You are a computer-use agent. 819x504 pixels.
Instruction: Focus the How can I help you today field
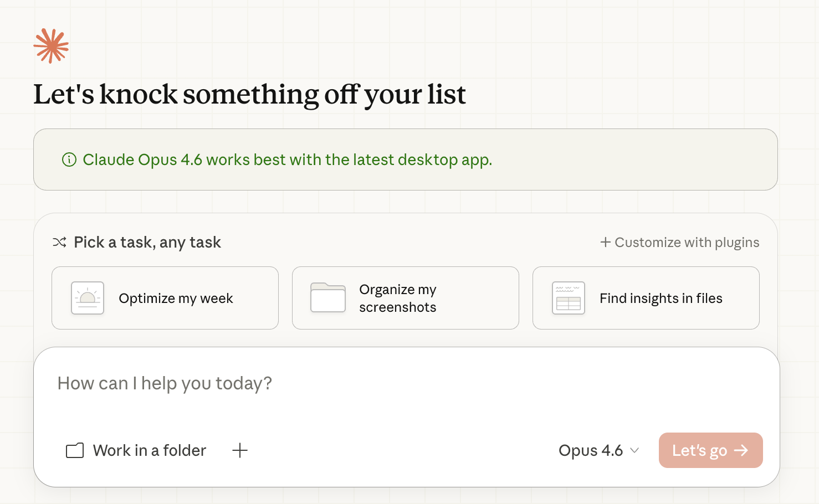(407, 390)
